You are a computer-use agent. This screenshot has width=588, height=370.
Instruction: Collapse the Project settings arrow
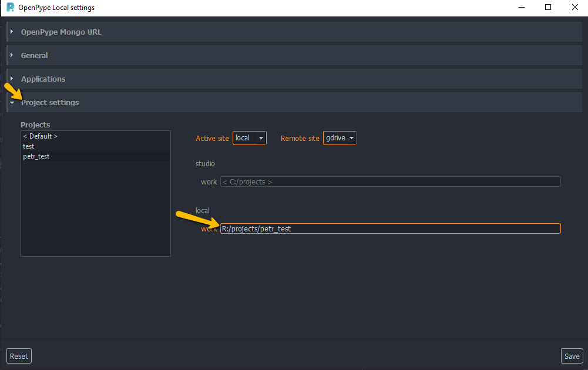12,102
